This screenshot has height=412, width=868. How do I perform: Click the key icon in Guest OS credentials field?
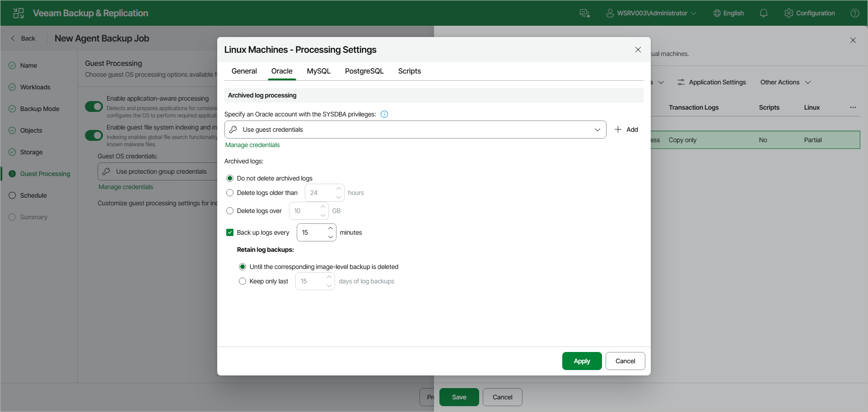coord(106,171)
